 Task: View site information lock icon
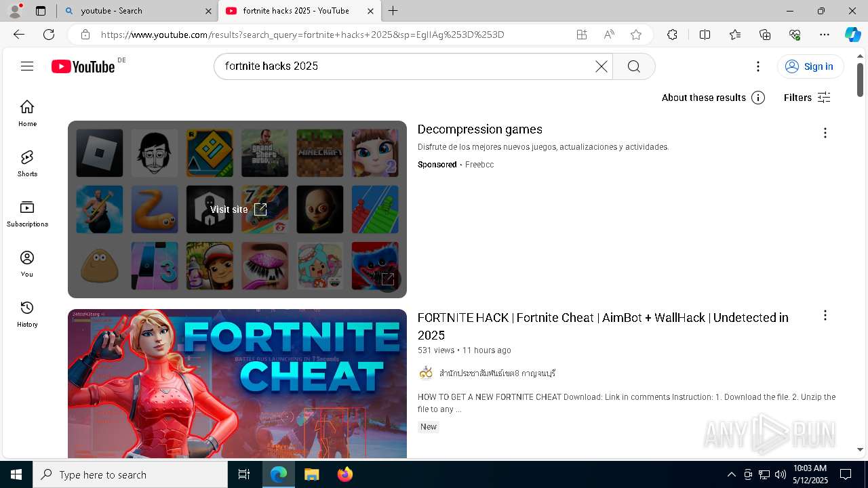coord(85,35)
